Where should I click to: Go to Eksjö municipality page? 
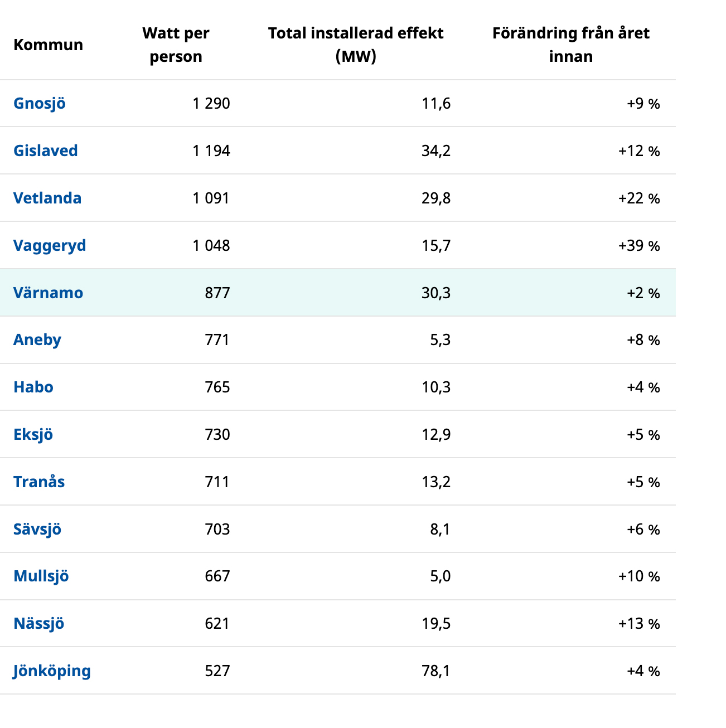pos(33,435)
